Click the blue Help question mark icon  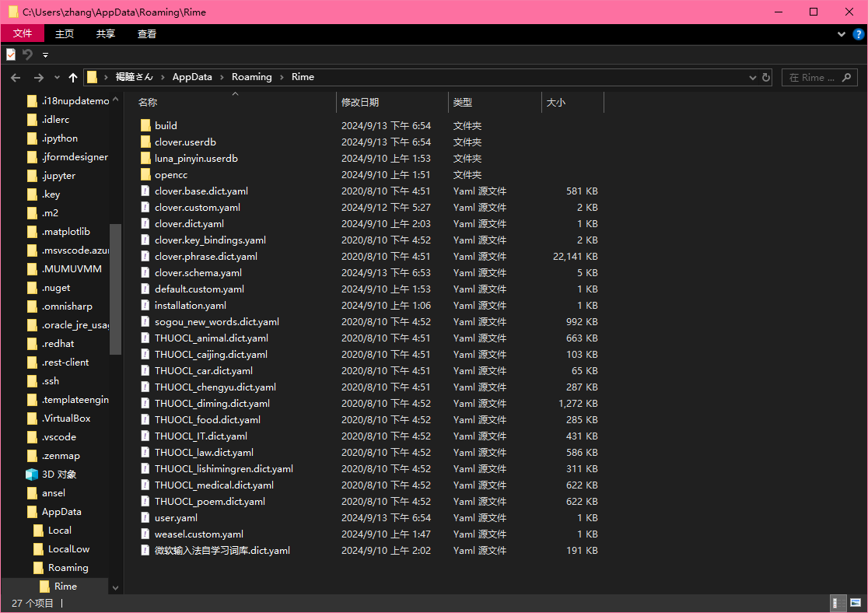pyautogui.click(x=858, y=34)
